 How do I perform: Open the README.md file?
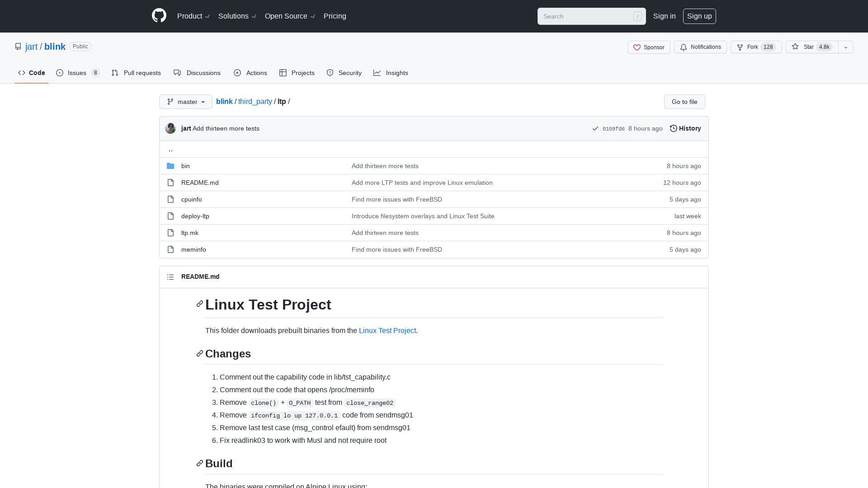pyautogui.click(x=200, y=183)
